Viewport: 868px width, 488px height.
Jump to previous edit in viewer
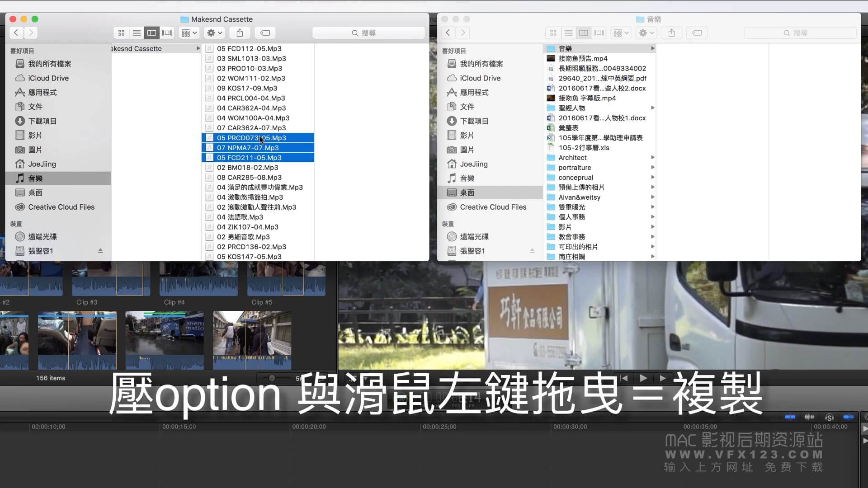(624, 378)
